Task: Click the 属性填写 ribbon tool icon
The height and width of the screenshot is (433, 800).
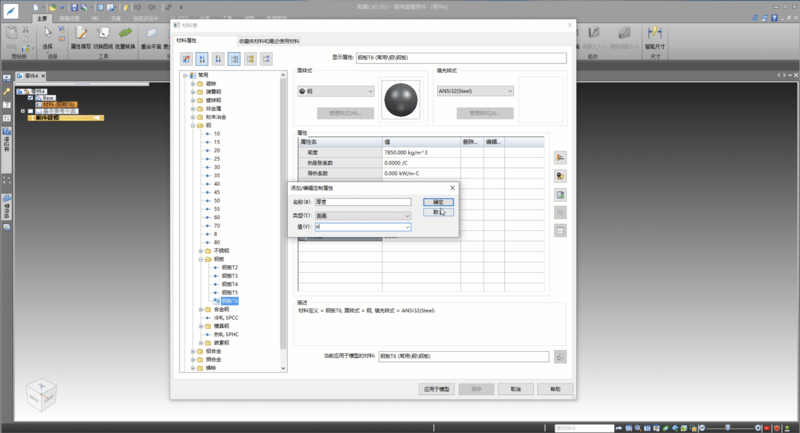Action: pos(79,35)
